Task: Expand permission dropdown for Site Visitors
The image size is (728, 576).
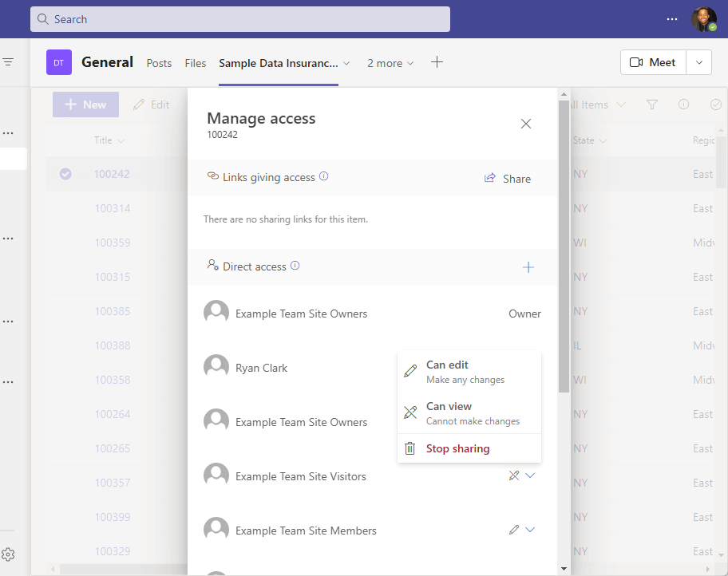Action: [x=530, y=475]
